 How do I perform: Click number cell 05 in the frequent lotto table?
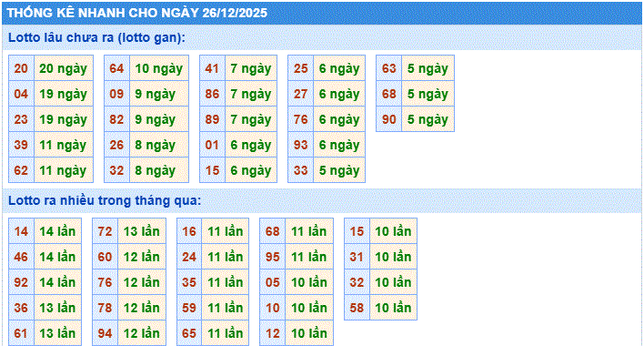tap(273, 282)
